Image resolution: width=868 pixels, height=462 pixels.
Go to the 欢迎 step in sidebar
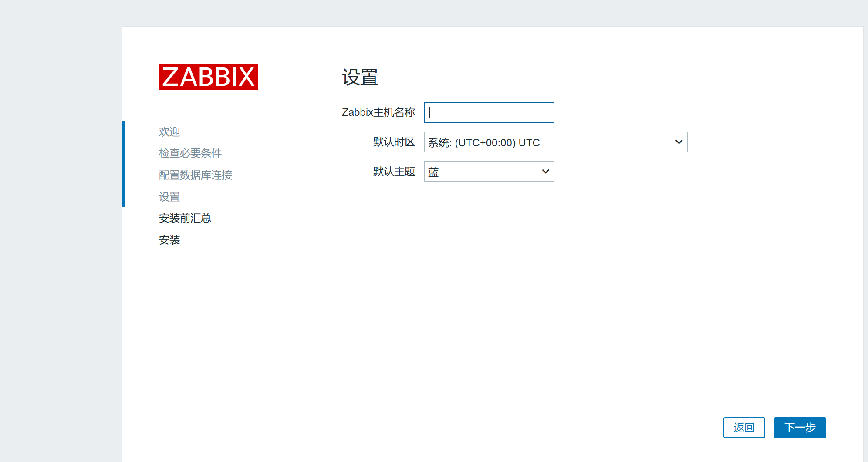[x=169, y=132]
